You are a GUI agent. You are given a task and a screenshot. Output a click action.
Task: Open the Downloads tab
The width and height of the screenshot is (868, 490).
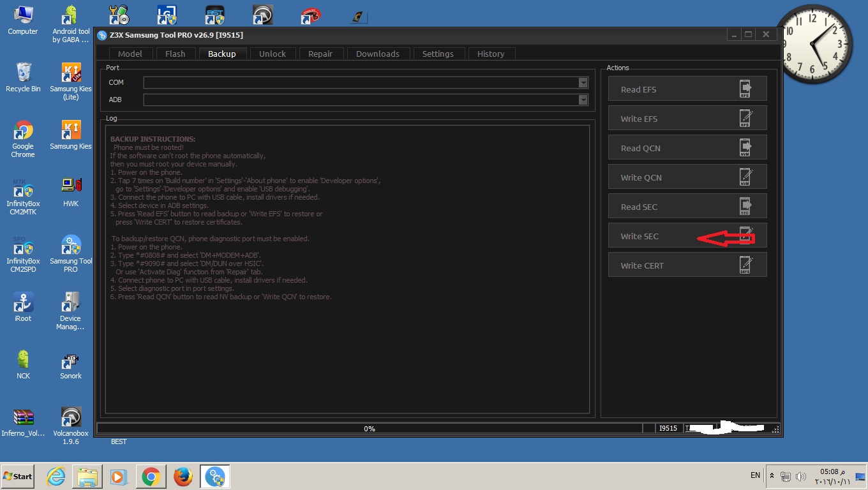tap(378, 54)
